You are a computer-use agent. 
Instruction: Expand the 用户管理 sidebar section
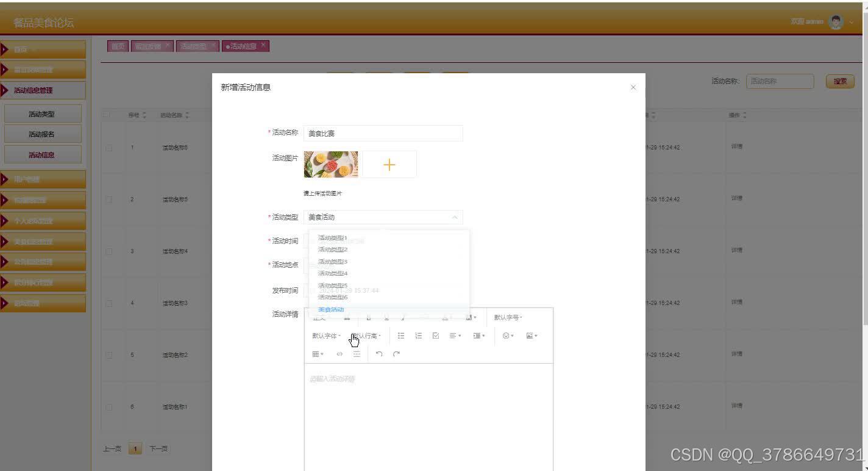(43, 179)
